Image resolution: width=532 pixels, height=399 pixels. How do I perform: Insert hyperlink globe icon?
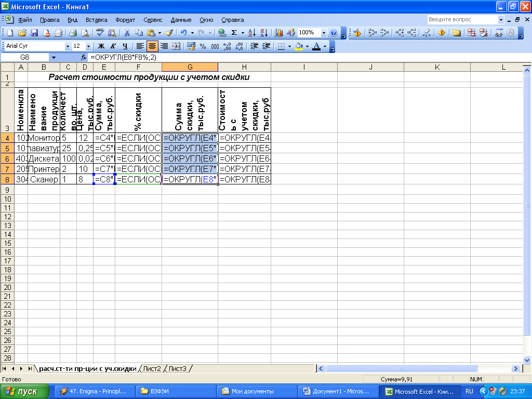(222, 33)
